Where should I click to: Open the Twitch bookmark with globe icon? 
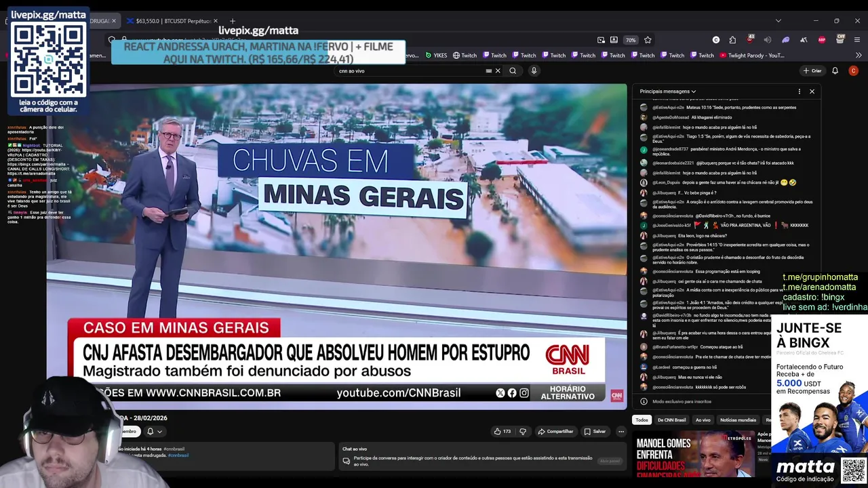[465, 56]
